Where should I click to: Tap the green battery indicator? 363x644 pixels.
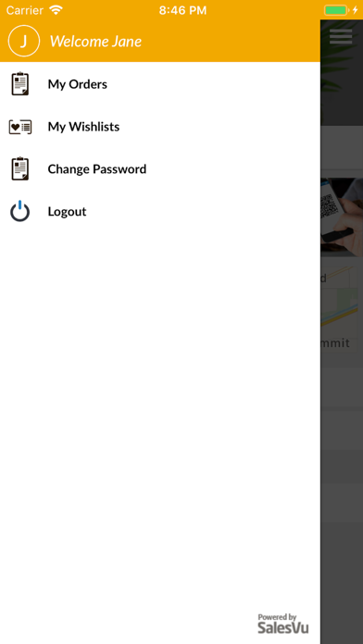pyautogui.click(x=336, y=10)
